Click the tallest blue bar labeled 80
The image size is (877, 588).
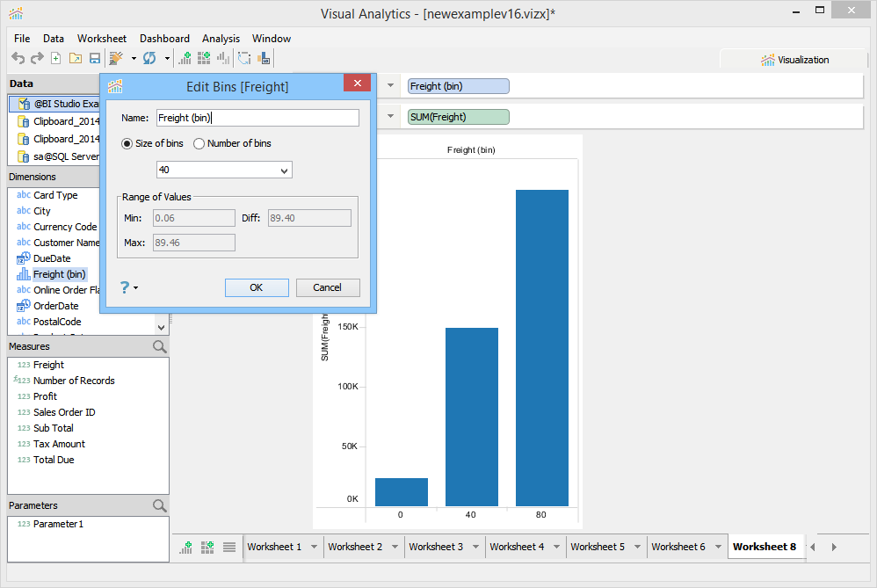(542, 348)
